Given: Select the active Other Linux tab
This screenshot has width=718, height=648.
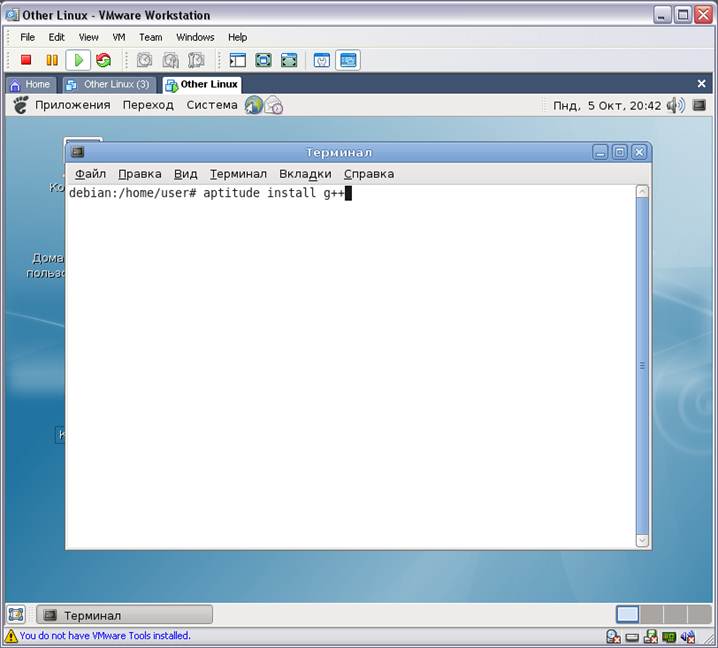Looking at the screenshot, I should point(202,85).
